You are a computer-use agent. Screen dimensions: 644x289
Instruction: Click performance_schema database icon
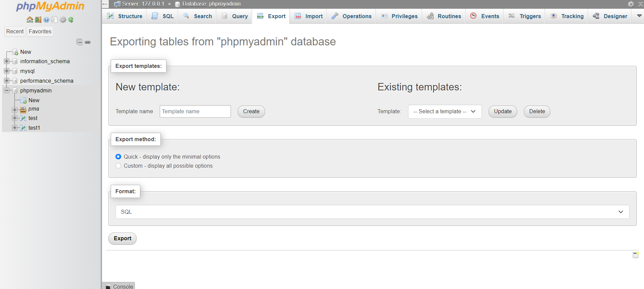pyautogui.click(x=15, y=81)
